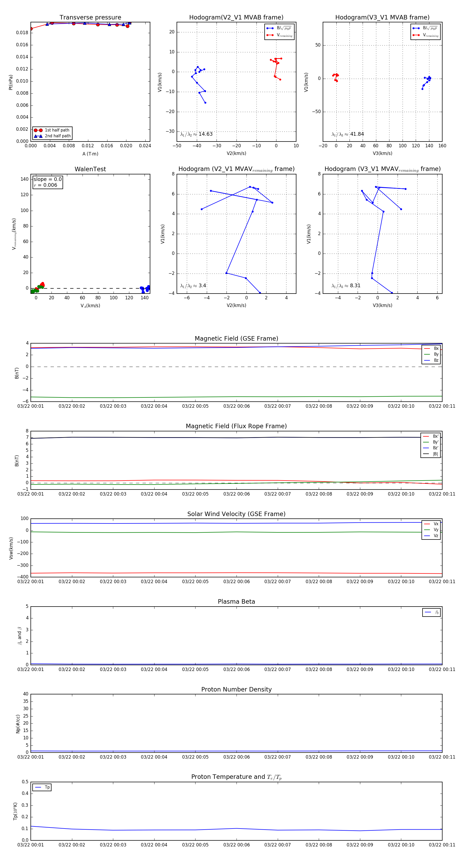Viewport: 473px width, 868px height.
Task: Click the 'Transverse pressure' plot title
Action: [90, 18]
